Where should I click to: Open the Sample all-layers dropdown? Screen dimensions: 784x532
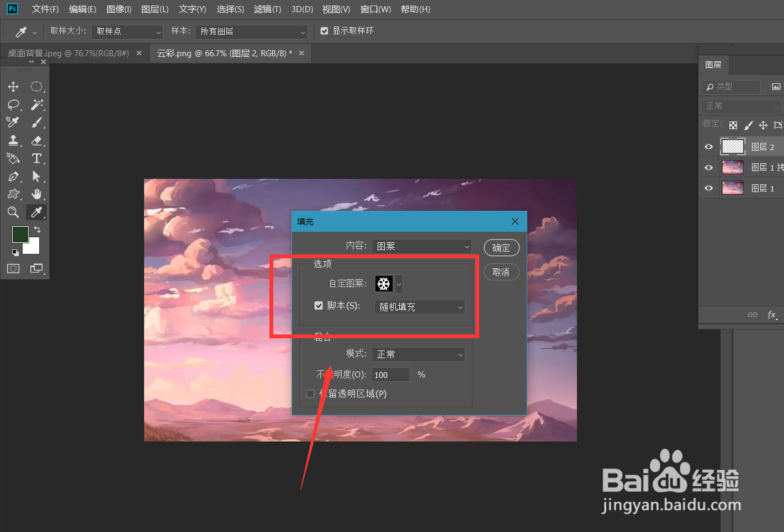tap(251, 31)
